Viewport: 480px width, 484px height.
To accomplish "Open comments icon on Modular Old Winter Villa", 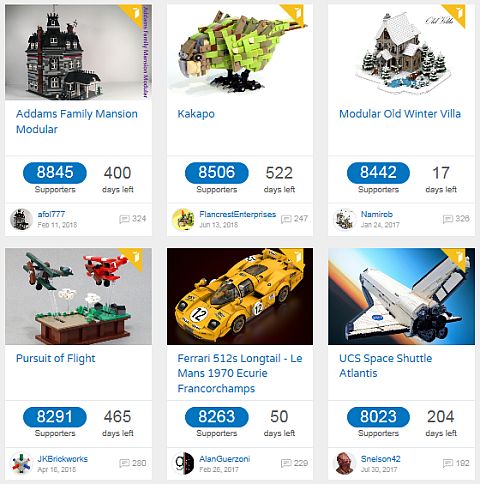I will click(x=448, y=219).
